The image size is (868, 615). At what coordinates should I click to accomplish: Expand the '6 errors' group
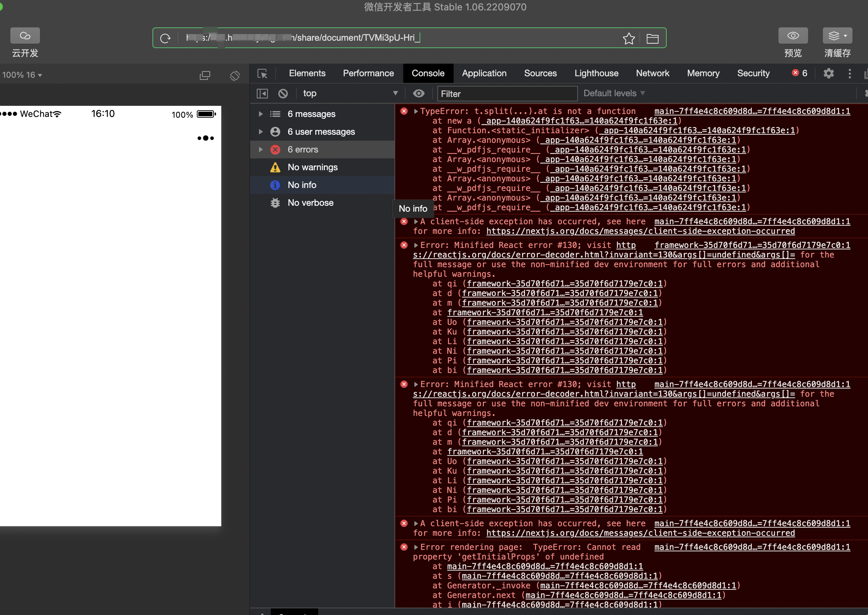(x=260, y=149)
